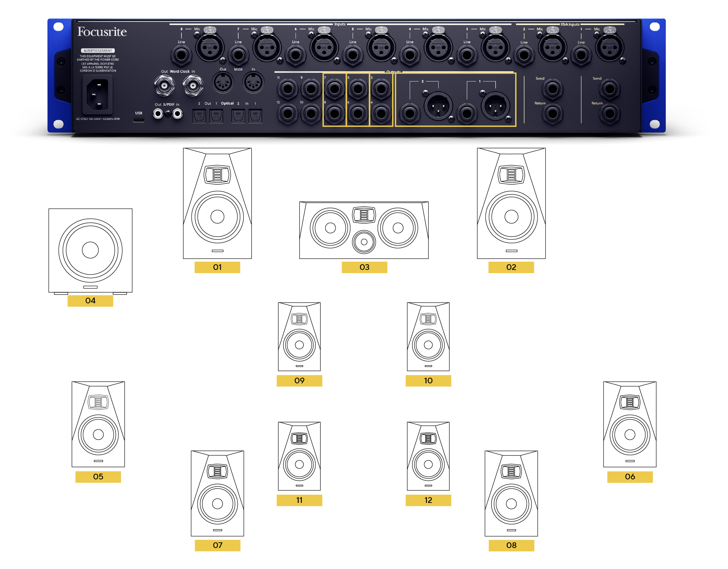Click the height speaker 10
The image size is (728, 569).
click(x=428, y=336)
